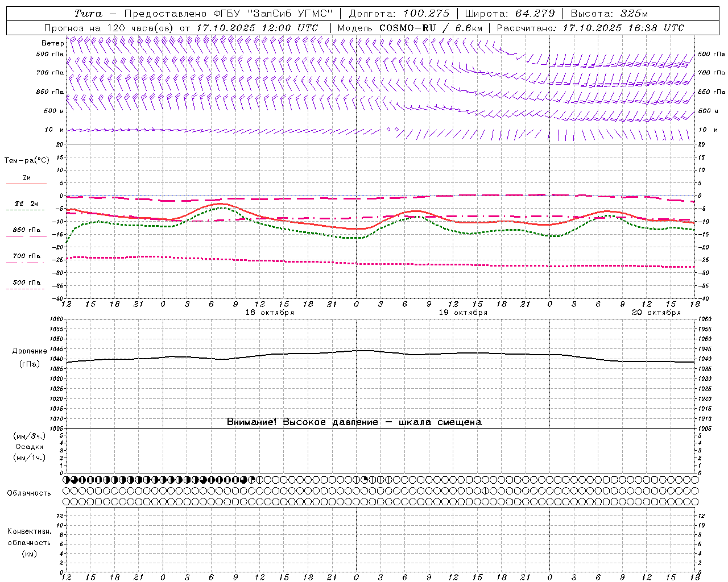The width and height of the screenshot is (728, 582).
Task: Click the '(гПа)' pressure unit label
Action: click(30, 364)
